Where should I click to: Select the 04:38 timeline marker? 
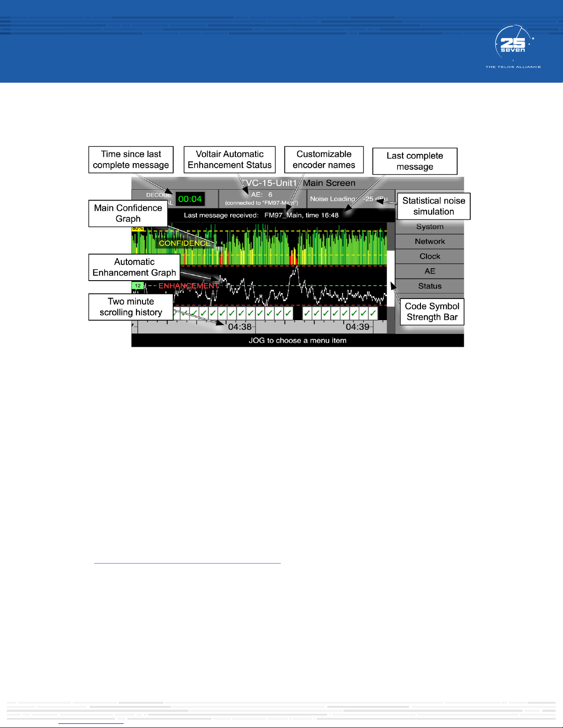pyautogui.click(x=240, y=327)
